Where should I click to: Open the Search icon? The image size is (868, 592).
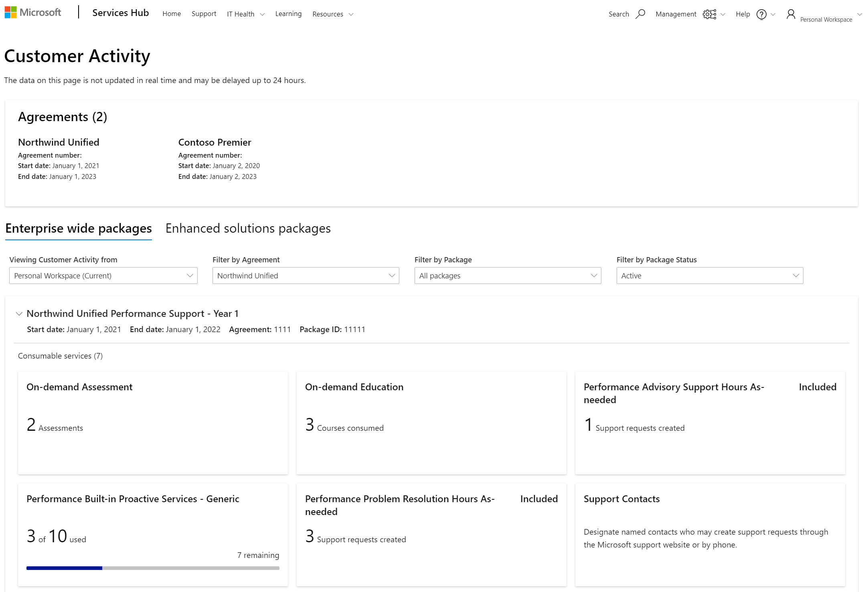[639, 14]
